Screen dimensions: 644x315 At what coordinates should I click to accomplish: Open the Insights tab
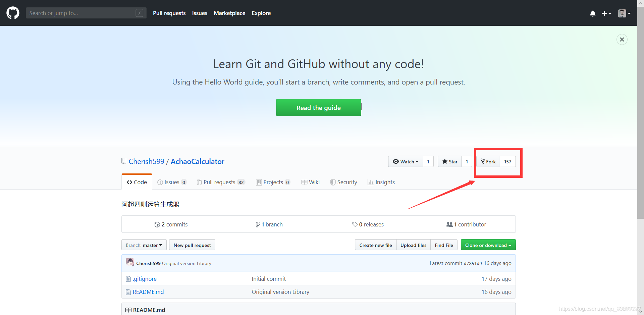(x=381, y=182)
